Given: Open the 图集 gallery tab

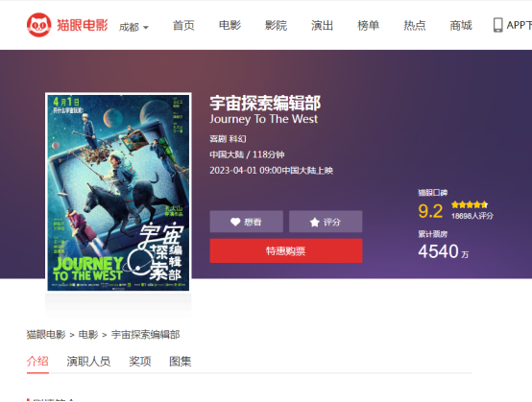Looking at the screenshot, I should pyautogui.click(x=181, y=362).
